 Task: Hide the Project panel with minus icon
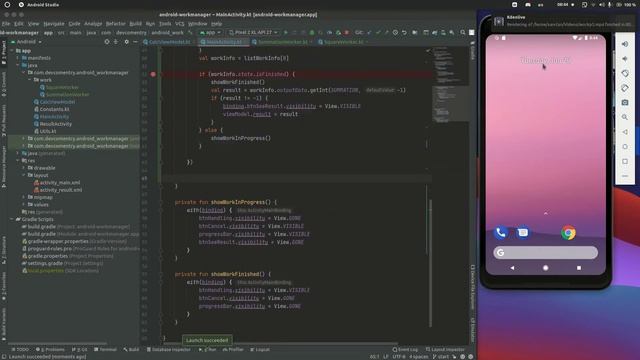click(x=135, y=42)
